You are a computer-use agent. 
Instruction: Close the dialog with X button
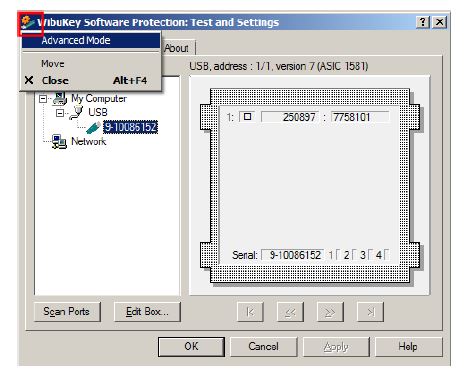click(440, 22)
